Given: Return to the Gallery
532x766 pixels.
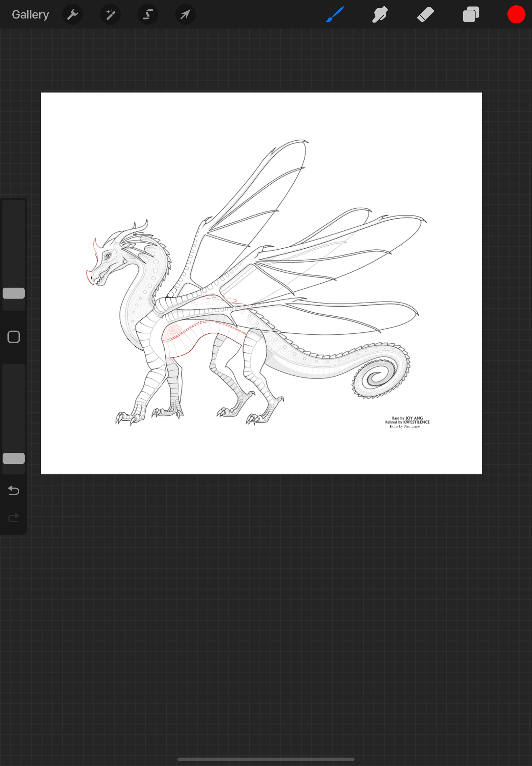Looking at the screenshot, I should 30,14.
